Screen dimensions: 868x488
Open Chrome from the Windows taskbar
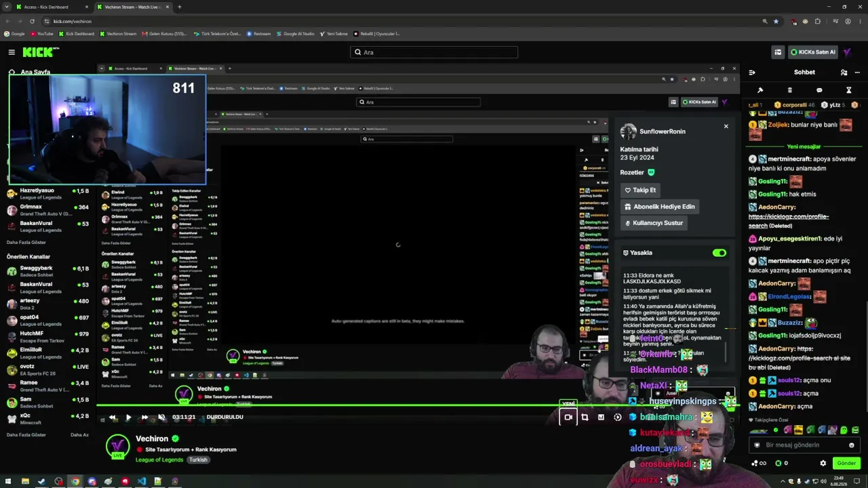point(75,481)
